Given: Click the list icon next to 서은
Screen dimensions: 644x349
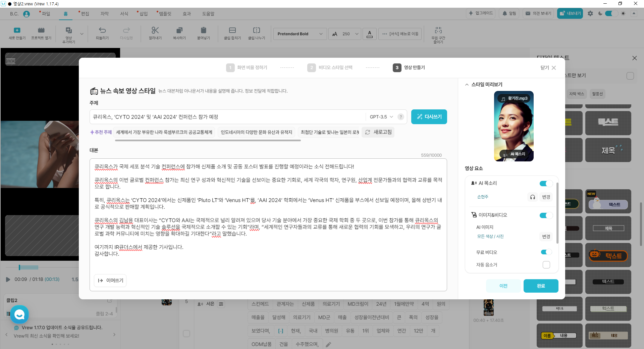Looking at the screenshot, I should tap(221, 304).
